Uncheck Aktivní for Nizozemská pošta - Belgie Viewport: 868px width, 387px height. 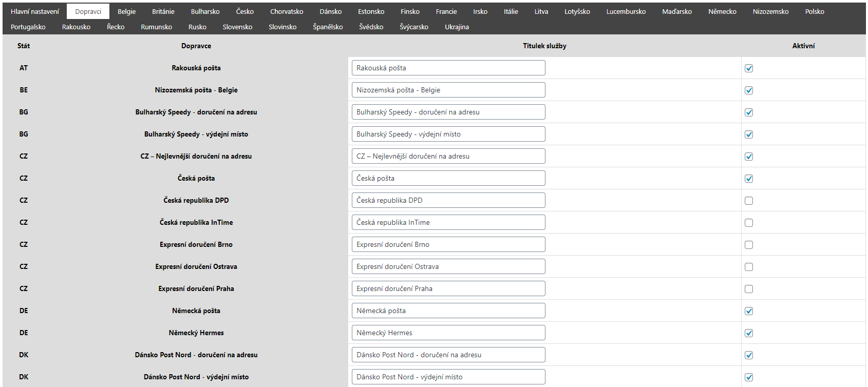coord(749,90)
